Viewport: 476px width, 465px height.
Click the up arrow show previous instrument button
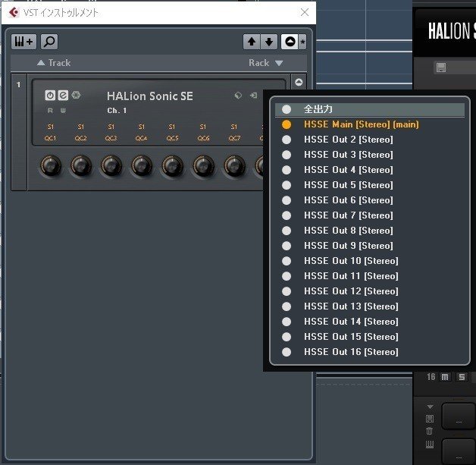(x=252, y=42)
